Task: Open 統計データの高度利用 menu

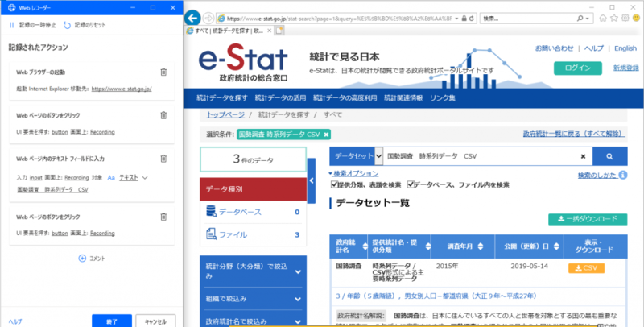Action: coord(345,98)
